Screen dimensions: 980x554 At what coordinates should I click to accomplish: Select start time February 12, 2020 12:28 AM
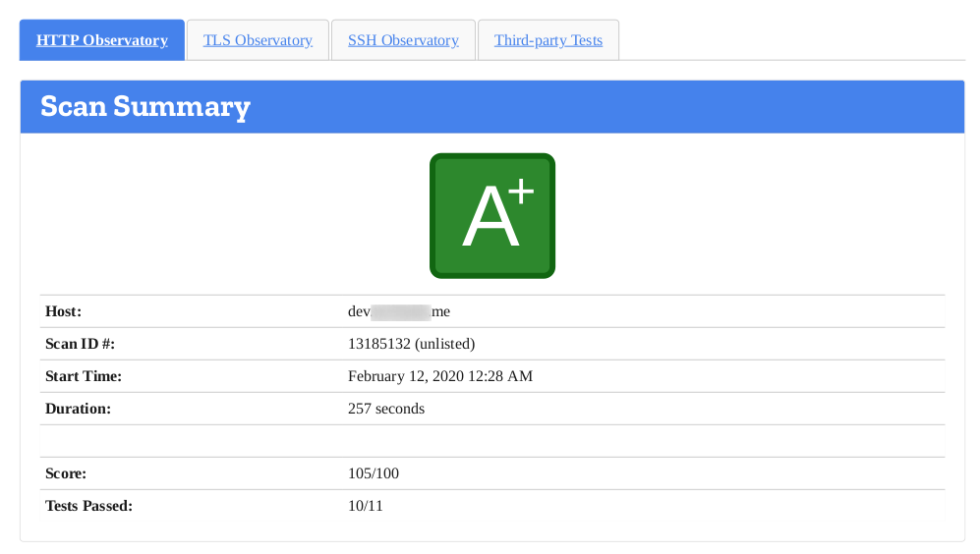pos(440,376)
